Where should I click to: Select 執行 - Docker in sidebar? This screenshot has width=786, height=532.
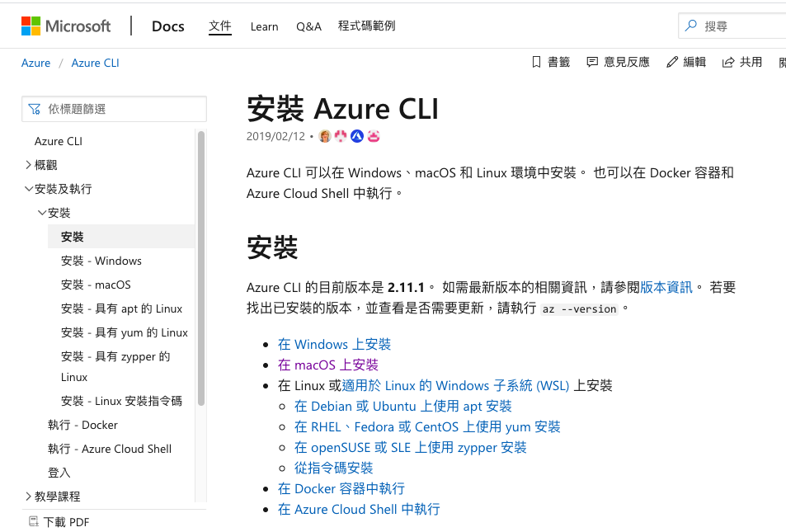click(82, 426)
